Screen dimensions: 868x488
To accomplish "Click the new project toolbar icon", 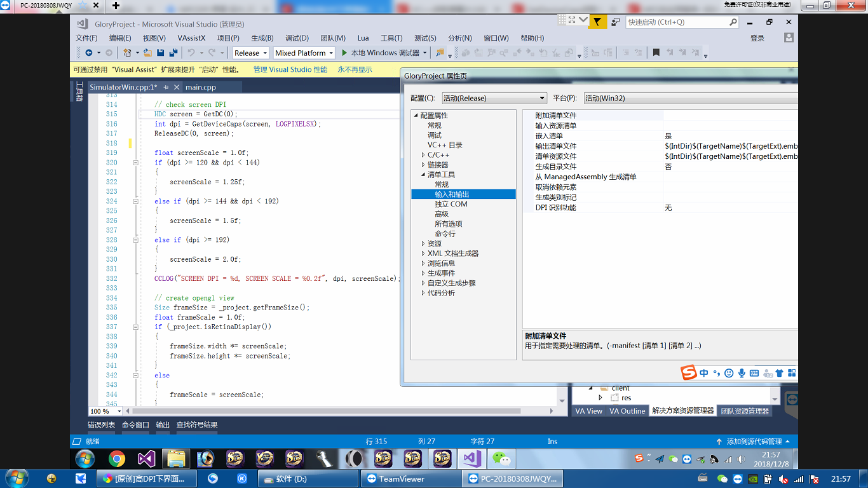I will click(127, 53).
